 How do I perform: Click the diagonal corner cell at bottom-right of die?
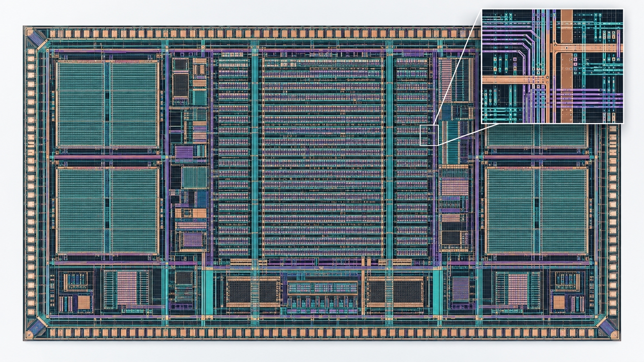(607, 328)
